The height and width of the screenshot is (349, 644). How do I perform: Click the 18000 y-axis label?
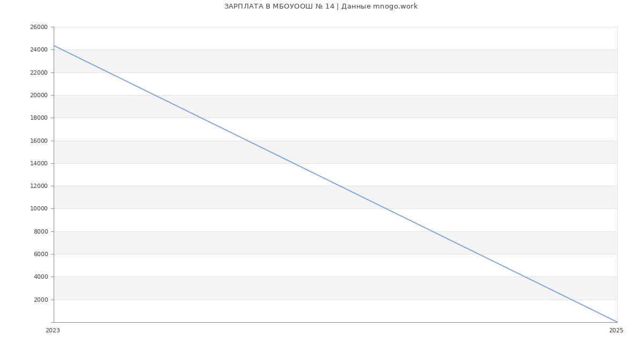click(x=39, y=118)
